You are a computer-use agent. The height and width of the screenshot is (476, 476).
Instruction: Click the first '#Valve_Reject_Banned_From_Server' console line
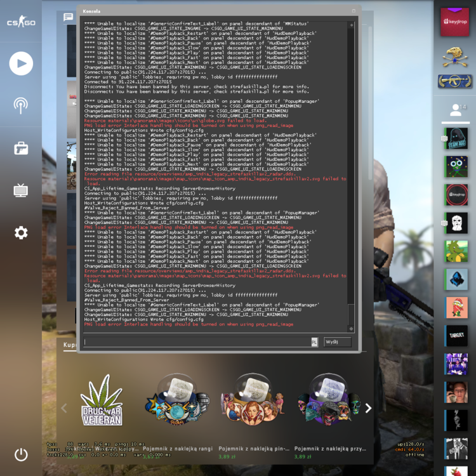126,208
